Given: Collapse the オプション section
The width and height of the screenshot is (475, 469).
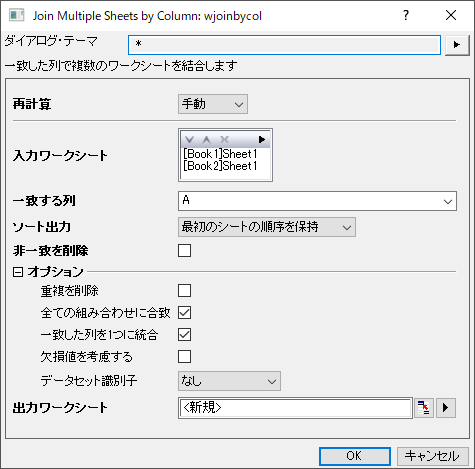Looking at the screenshot, I should pos(18,272).
